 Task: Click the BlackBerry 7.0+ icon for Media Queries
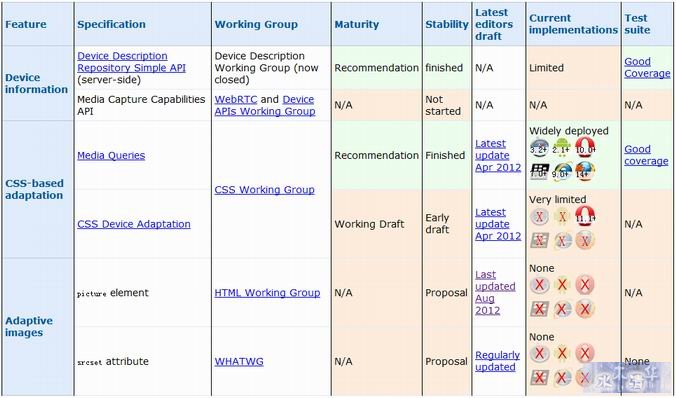click(539, 172)
